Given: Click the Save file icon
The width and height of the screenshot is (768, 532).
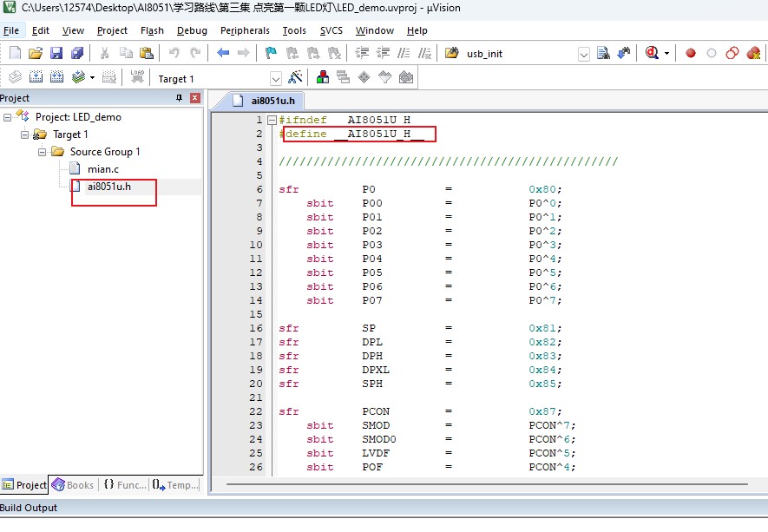Looking at the screenshot, I should click(56, 53).
